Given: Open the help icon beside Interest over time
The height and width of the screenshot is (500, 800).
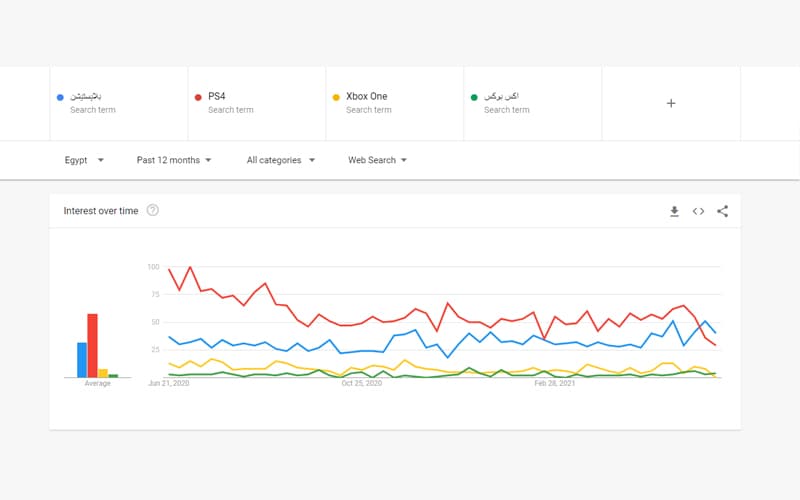Looking at the screenshot, I should pyautogui.click(x=153, y=211).
